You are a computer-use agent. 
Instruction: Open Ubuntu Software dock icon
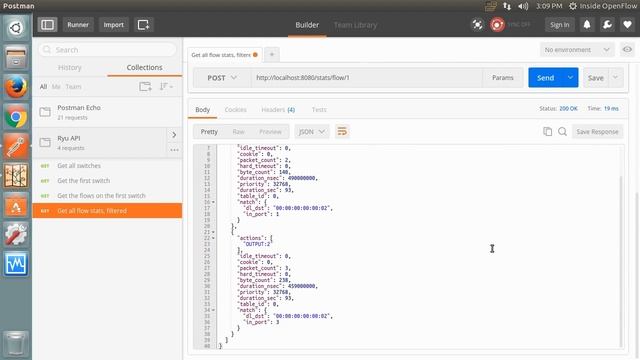coord(16,205)
